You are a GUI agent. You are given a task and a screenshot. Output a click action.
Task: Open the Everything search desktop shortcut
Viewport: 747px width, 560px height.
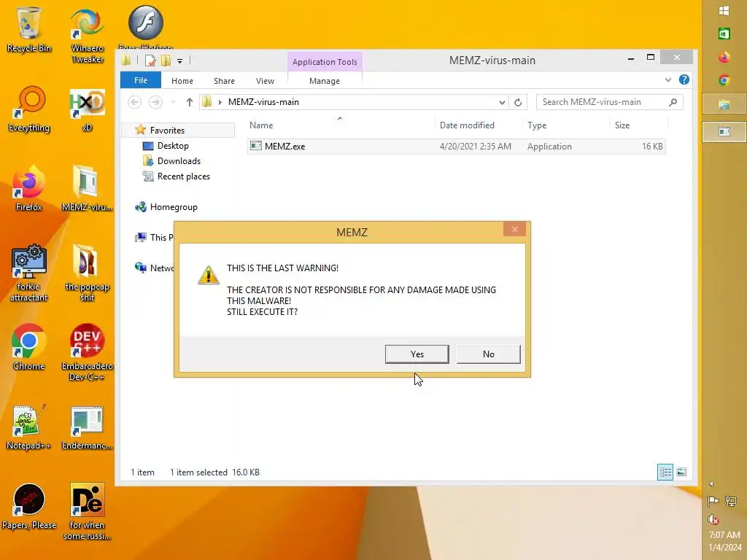pyautogui.click(x=29, y=109)
